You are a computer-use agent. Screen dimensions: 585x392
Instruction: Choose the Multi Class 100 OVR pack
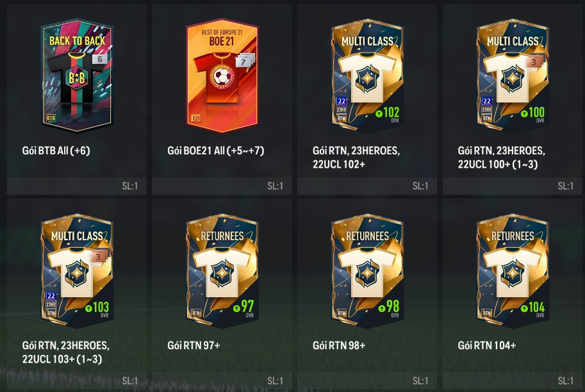[513, 76]
